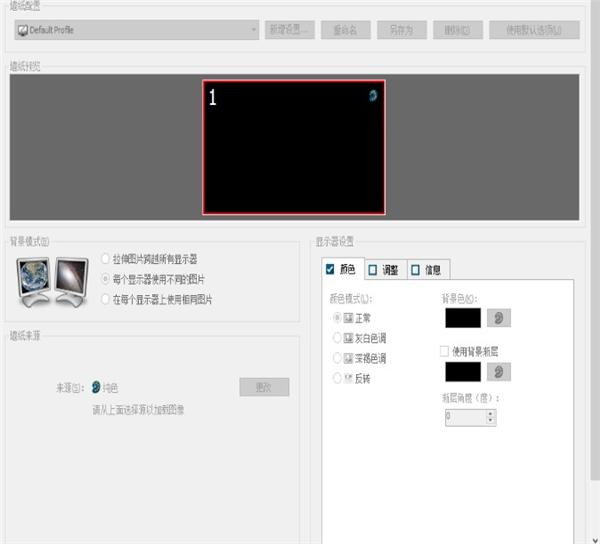Click the 新增设置 button

[x=290, y=30]
